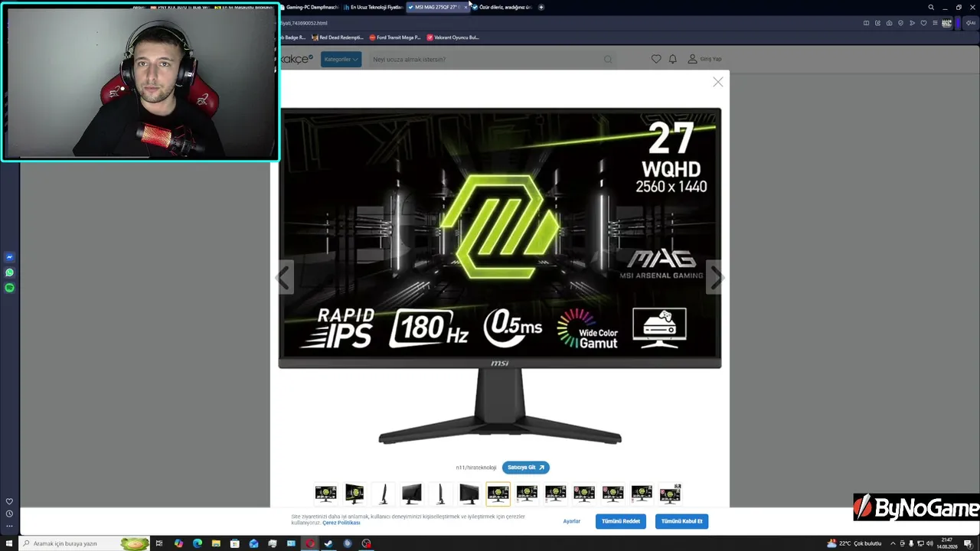Open the sidebar history clock icon
The height and width of the screenshot is (551, 980).
pos(9,514)
